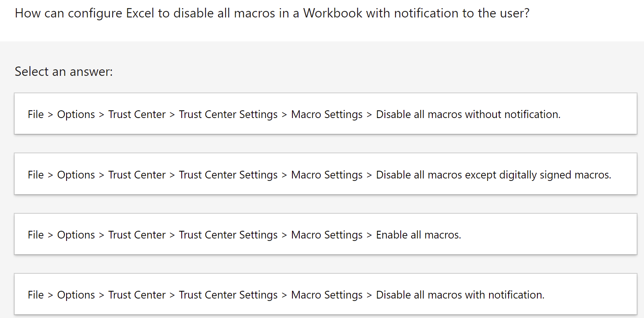The height and width of the screenshot is (318, 644).
Task: Click 'Disable all macros except digitally signed macros.' text
Action: pyautogui.click(x=494, y=175)
